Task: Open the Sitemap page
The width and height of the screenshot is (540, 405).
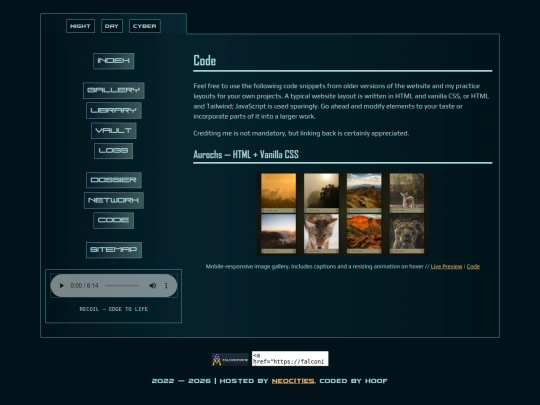Action: [x=114, y=250]
